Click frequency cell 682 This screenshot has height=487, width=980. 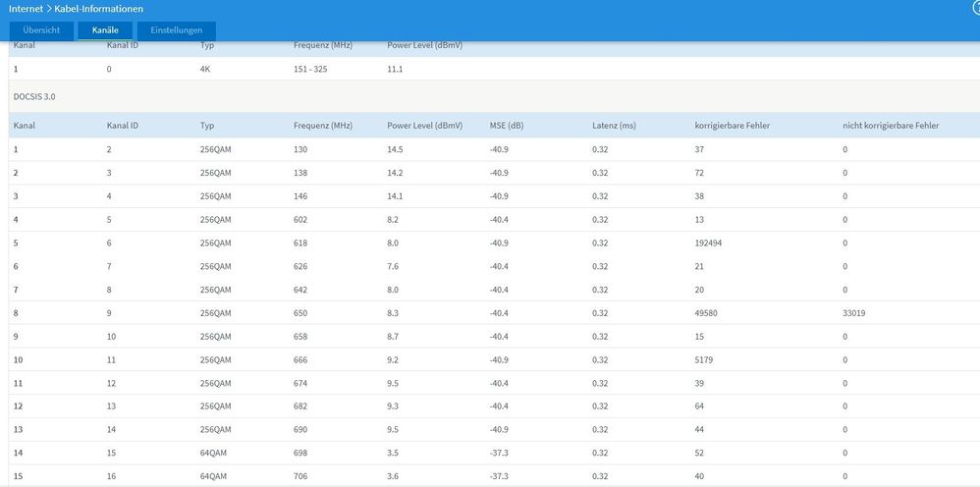pyautogui.click(x=300, y=406)
